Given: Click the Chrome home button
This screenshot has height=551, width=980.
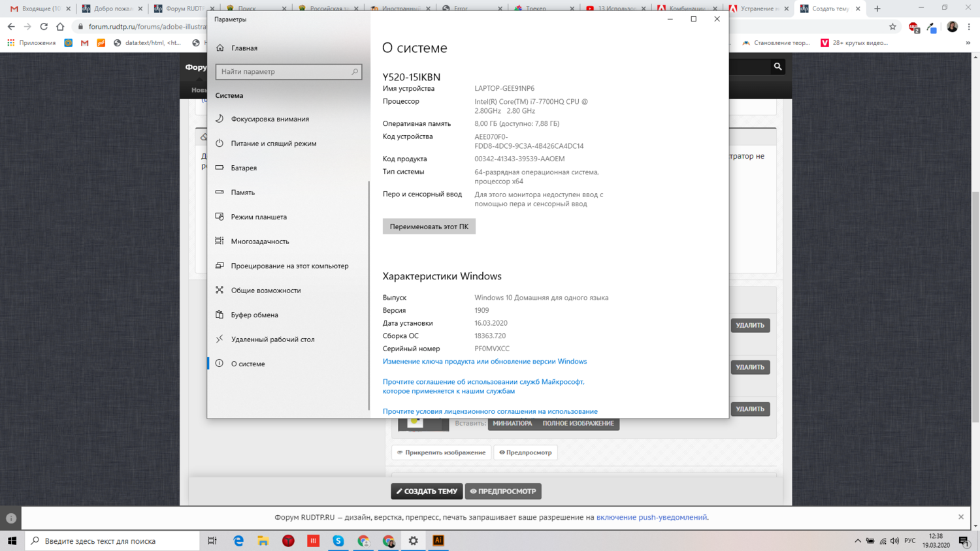Looking at the screenshot, I should 60,27.
